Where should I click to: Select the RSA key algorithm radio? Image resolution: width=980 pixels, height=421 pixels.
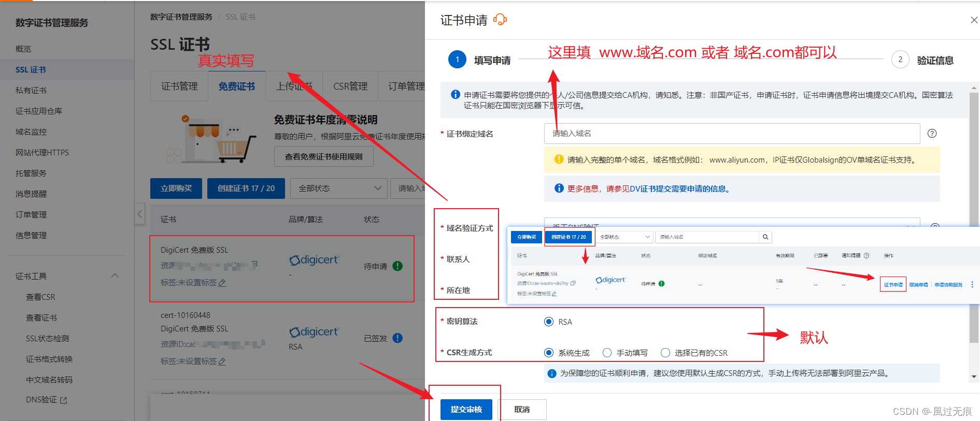(x=549, y=322)
